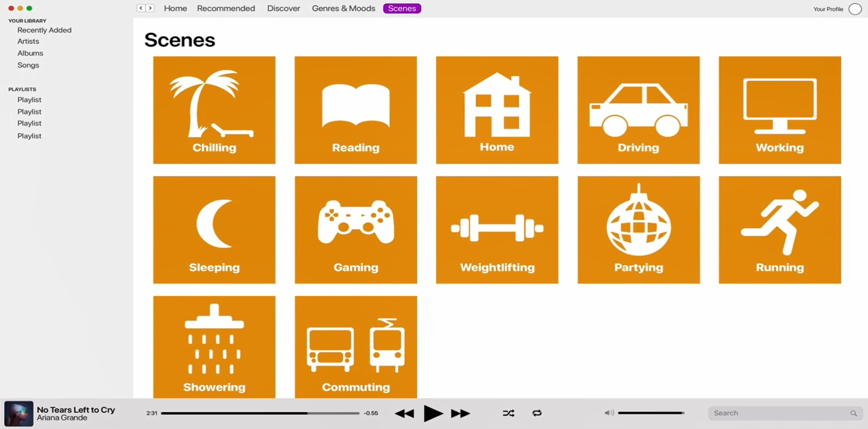Image resolution: width=868 pixels, height=429 pixels.
Task: Open the Driving car scene
Action: tap(638, 110)
